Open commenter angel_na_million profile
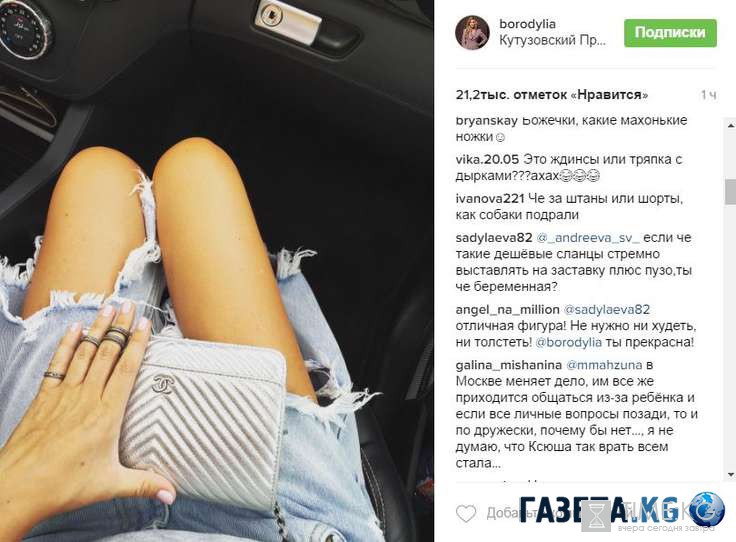This screenshot has height=542, width=736. coord(507,310)
